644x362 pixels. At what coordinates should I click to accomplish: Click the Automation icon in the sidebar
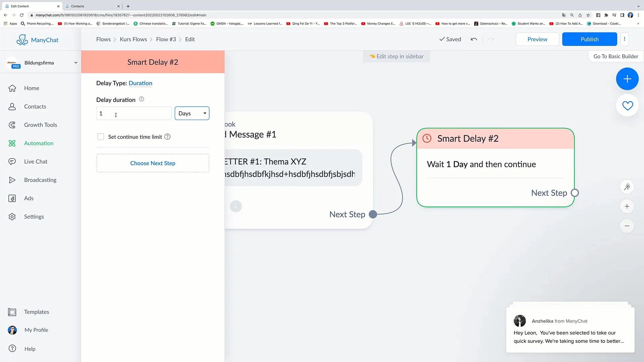tap(12, 143)
